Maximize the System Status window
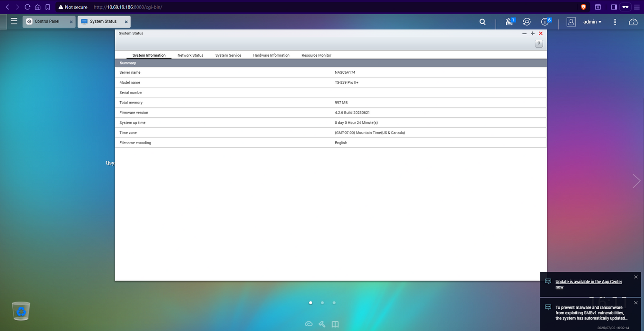The height and width of the screenshot is (331, 644). [x=533, y=34]
